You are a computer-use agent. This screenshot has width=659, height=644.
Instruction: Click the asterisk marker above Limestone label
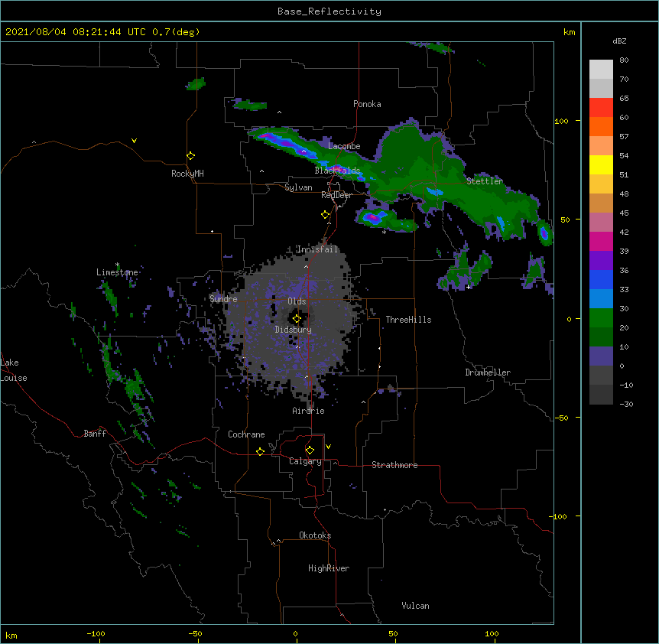point(118,265)
